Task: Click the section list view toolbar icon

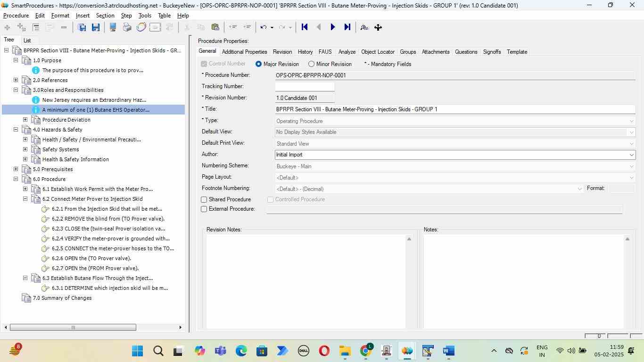Action: click(x=36, y=27)
